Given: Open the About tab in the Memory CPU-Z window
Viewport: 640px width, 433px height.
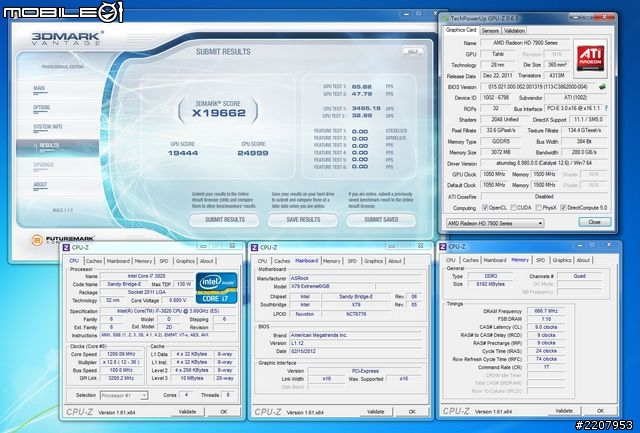Looking at the screenshot, I should tap(583, 260).
